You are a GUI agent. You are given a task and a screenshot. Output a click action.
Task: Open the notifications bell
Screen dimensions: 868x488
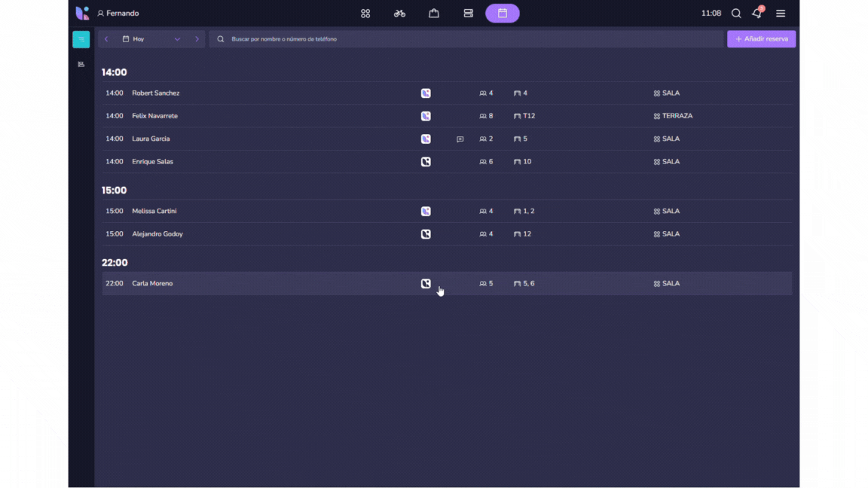click(757, 14)
